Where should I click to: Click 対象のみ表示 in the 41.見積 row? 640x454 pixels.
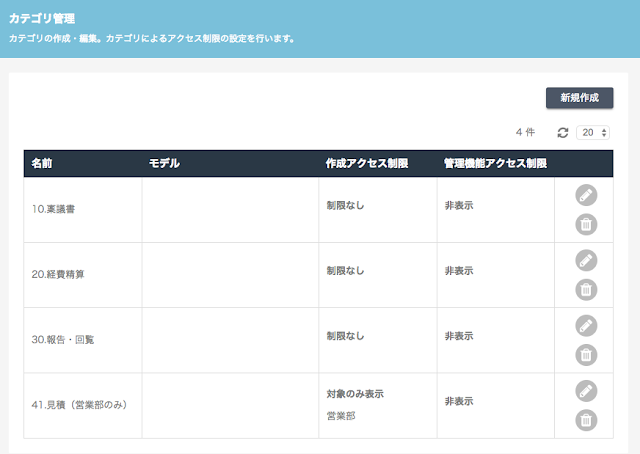tap(355, 394)
